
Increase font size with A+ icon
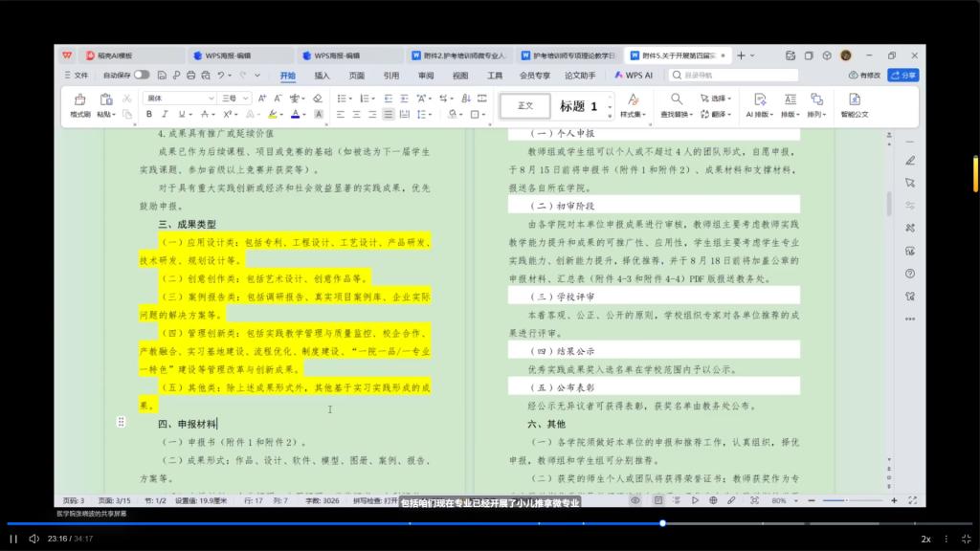[x=262, y=99]
